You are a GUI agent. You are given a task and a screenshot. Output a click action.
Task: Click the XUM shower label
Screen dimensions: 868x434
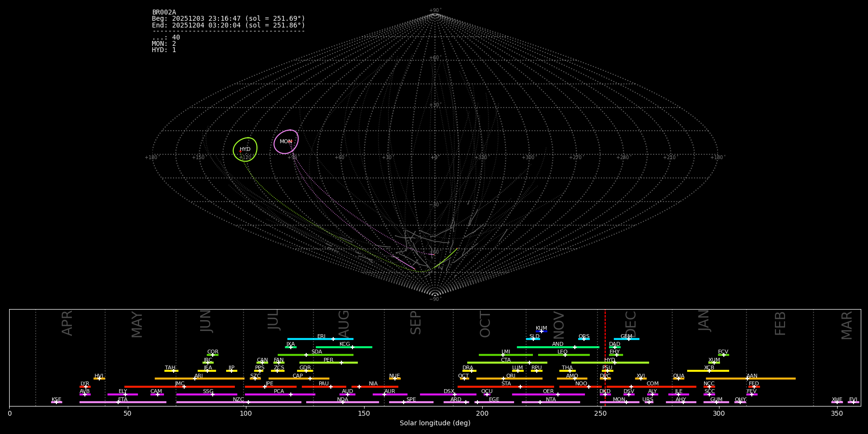[x=714, y=360]
